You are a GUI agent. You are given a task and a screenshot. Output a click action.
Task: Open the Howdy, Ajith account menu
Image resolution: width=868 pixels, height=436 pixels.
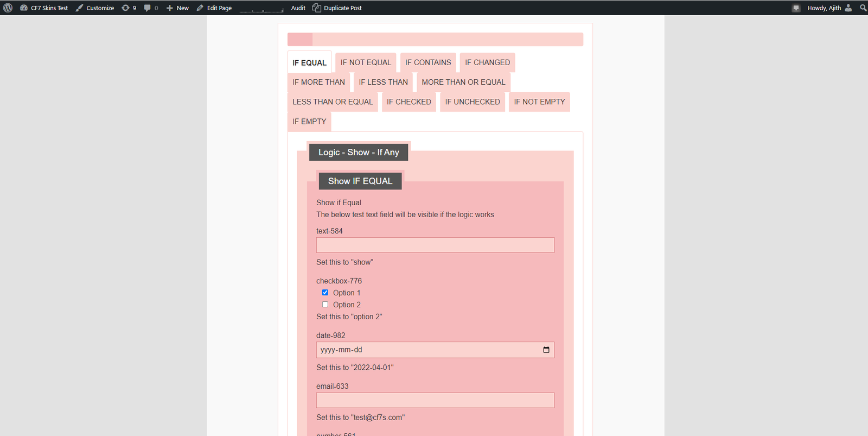pyautogui.click(x=828, y=8)
